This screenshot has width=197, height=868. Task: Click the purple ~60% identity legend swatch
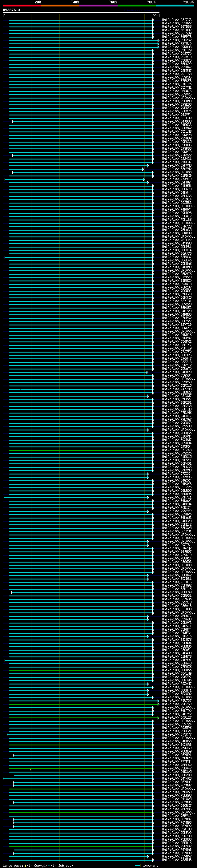click(x=98, y=6)
